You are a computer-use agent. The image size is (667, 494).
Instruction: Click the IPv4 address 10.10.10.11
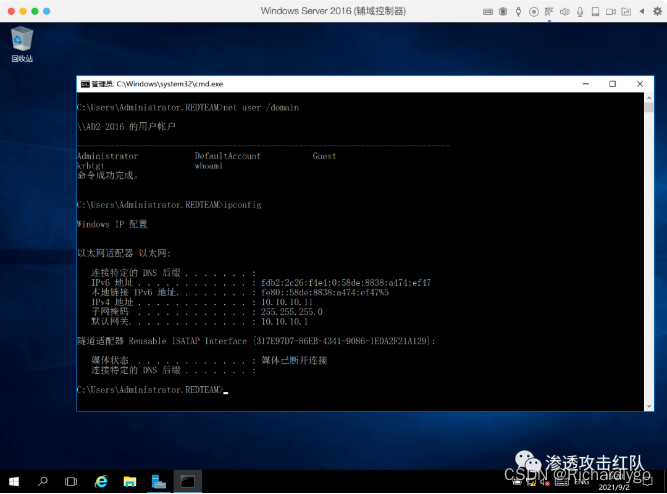point(287,302)
